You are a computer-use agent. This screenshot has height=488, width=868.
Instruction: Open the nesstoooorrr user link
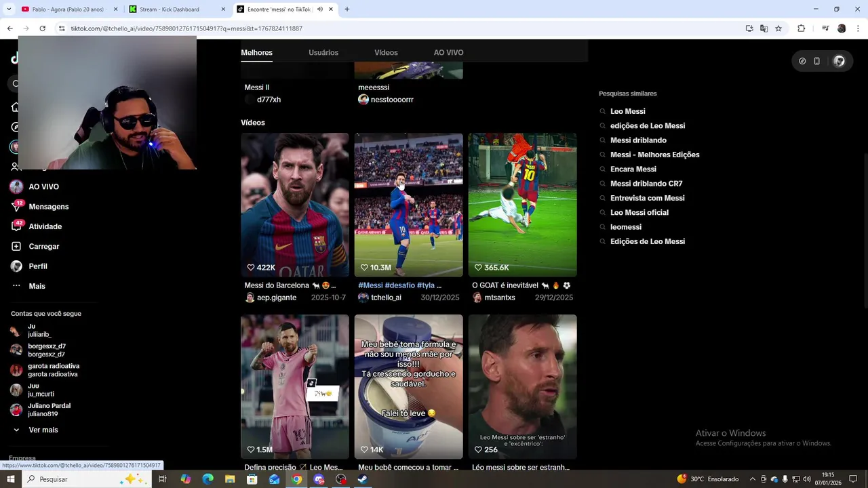(x=392, y=100)
